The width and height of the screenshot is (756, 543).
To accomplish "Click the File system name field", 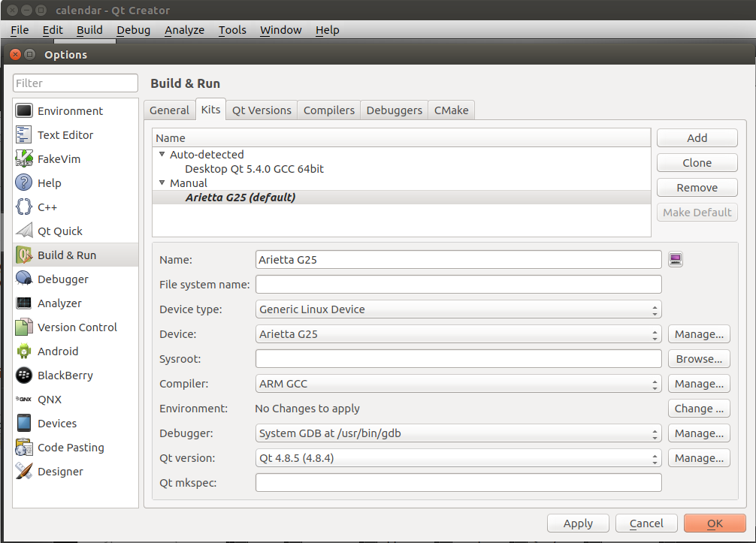I will pos(458,285).
